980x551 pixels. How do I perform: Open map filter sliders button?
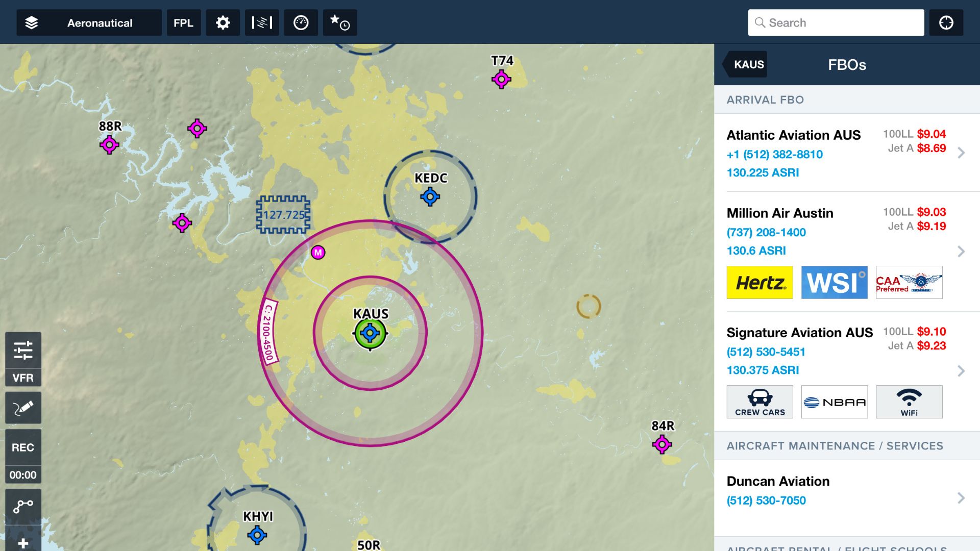[x=23, y=350]
